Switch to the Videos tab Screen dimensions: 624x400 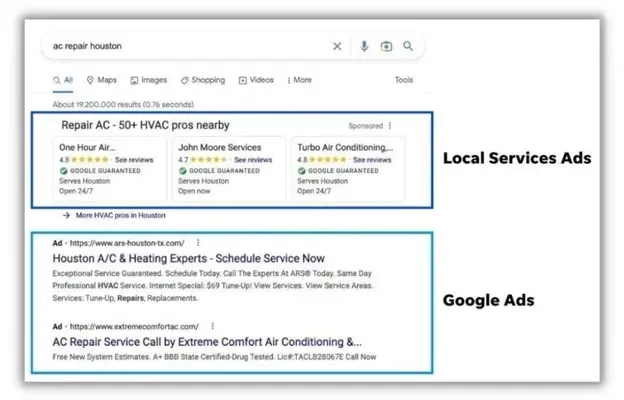pos(256,80)
